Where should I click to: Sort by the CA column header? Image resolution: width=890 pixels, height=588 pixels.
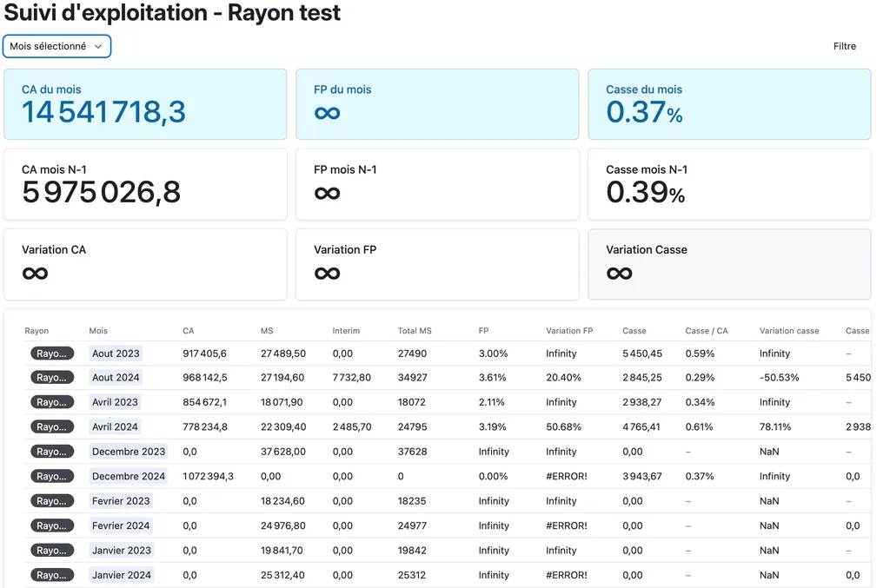[189, 331]
